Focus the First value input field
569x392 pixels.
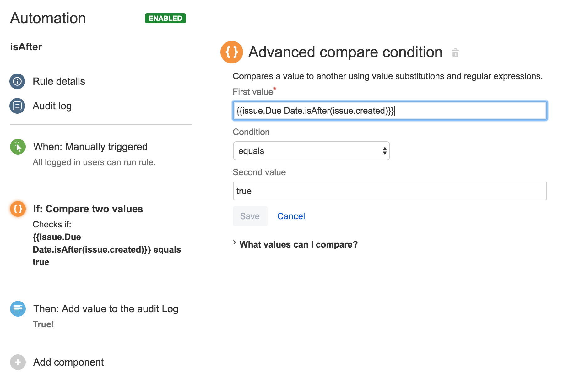coord(389,111)
